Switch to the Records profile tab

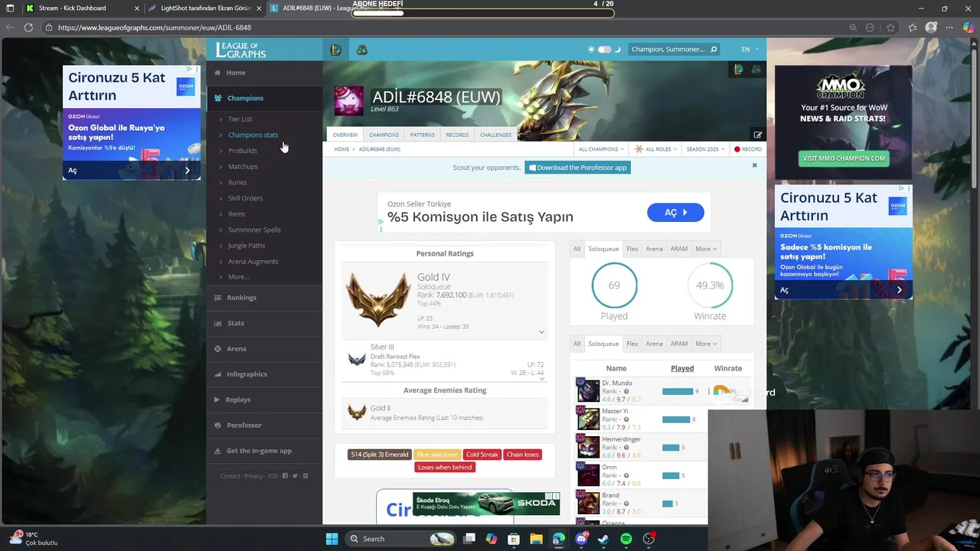click(x=457, y=135)
